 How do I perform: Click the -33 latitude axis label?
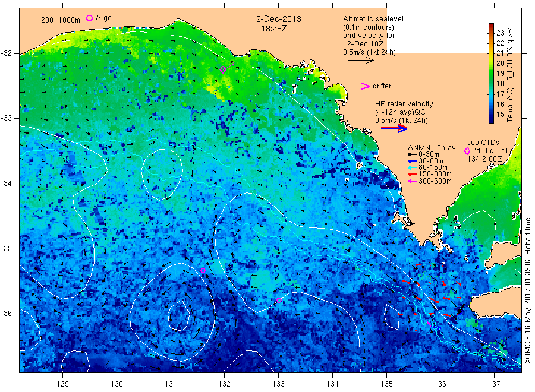[7, 118]
